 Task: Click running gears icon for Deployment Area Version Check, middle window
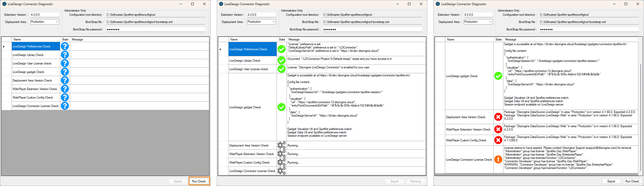[x=281, y=145]
